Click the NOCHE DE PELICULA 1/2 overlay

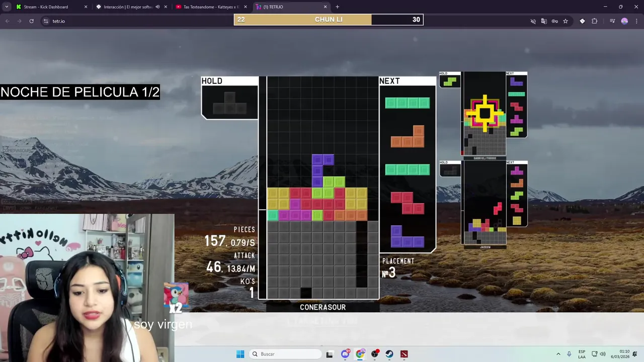pos(80,92)
